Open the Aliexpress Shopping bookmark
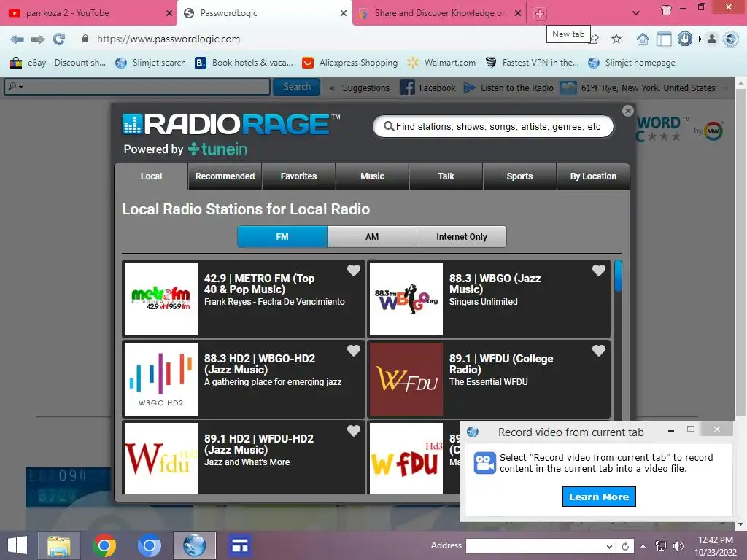The width and height of the screenshot is (747, 560). pos(350,63)
